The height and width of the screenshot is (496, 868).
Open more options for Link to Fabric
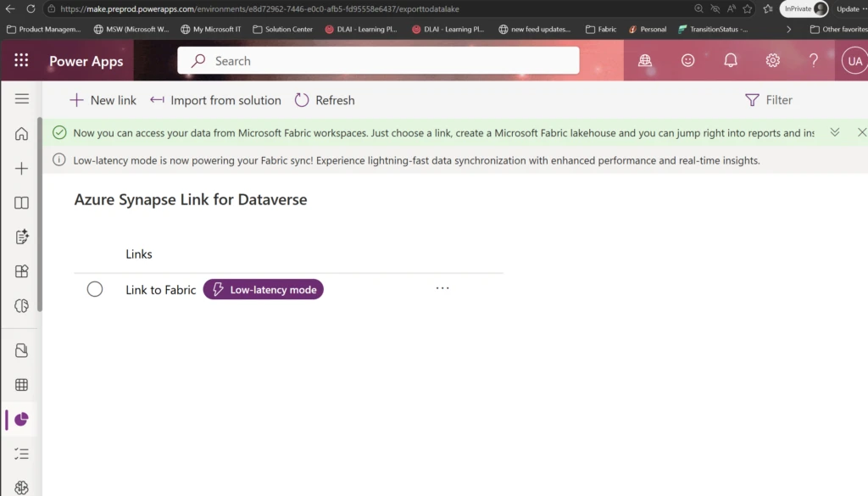[442, 288]
